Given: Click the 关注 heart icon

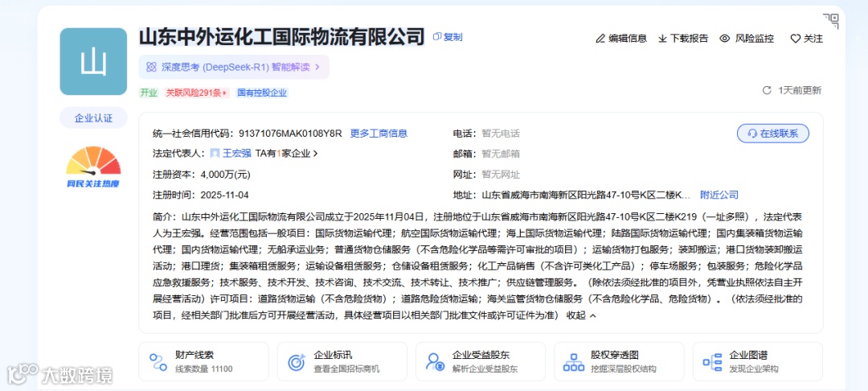Looking at the screenshot, I should click(x=796, y=39).
